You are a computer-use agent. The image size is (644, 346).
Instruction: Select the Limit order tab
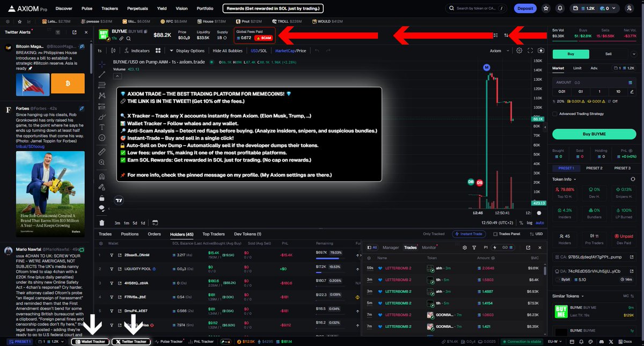pyautogui.click(x=577, y=68)
